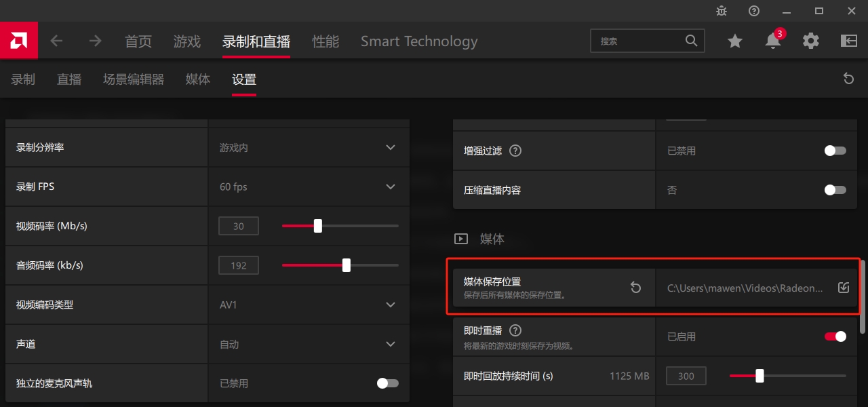868x407 pixels.
Task: Open the settings gear icon
Action: click(811, 41)
